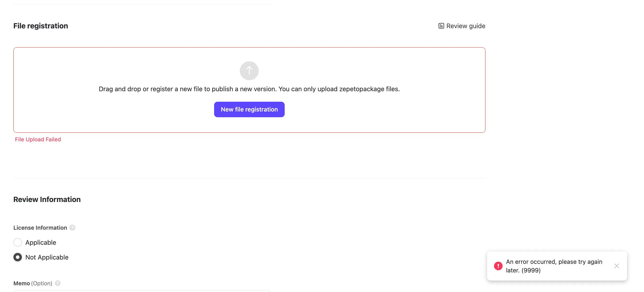The height and width of the screenshot is (292, 644).
Task: Show Memo help tooltip icon
Action: point(57,283)
